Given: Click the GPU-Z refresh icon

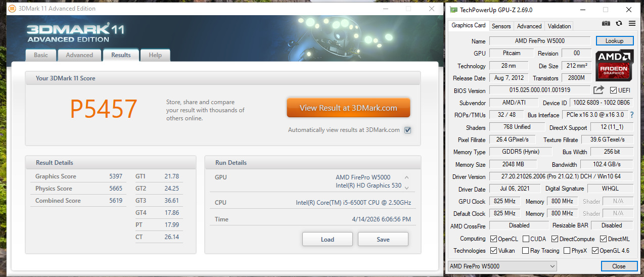Looking at the screenshot, I should tap(619, 23).
